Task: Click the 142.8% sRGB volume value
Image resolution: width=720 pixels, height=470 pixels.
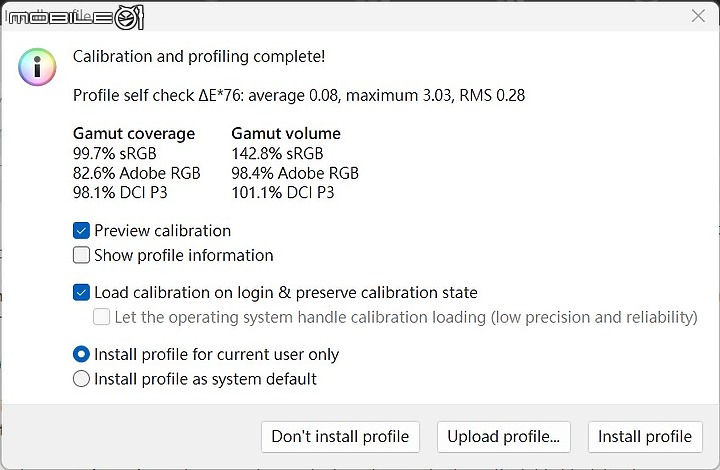Action: pyautogui.click(x=277, y=153)
